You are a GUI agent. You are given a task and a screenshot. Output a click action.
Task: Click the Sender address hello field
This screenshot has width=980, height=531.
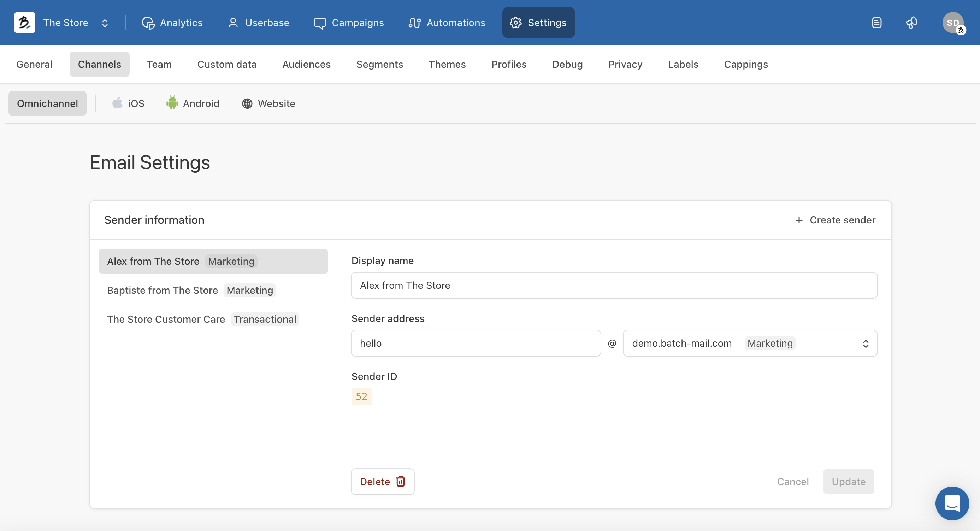pyautogui.click(x=476, y=343)
